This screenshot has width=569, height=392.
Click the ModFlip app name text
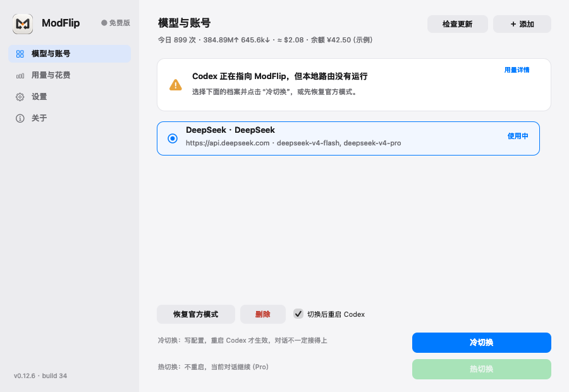[61, 23]
